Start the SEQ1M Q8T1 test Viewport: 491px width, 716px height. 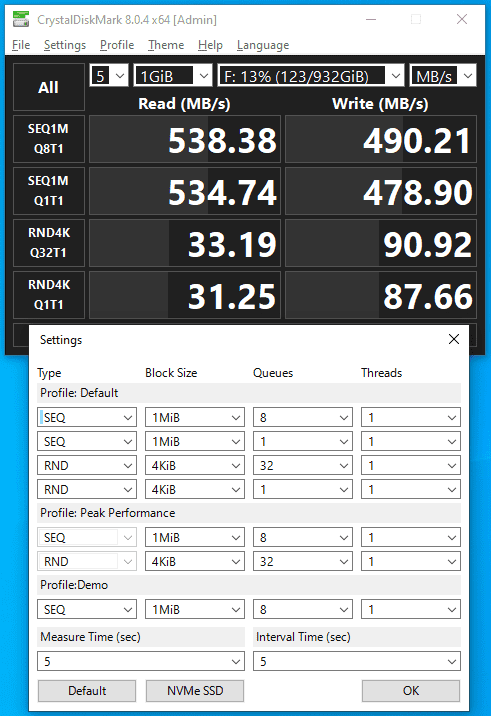49,139
